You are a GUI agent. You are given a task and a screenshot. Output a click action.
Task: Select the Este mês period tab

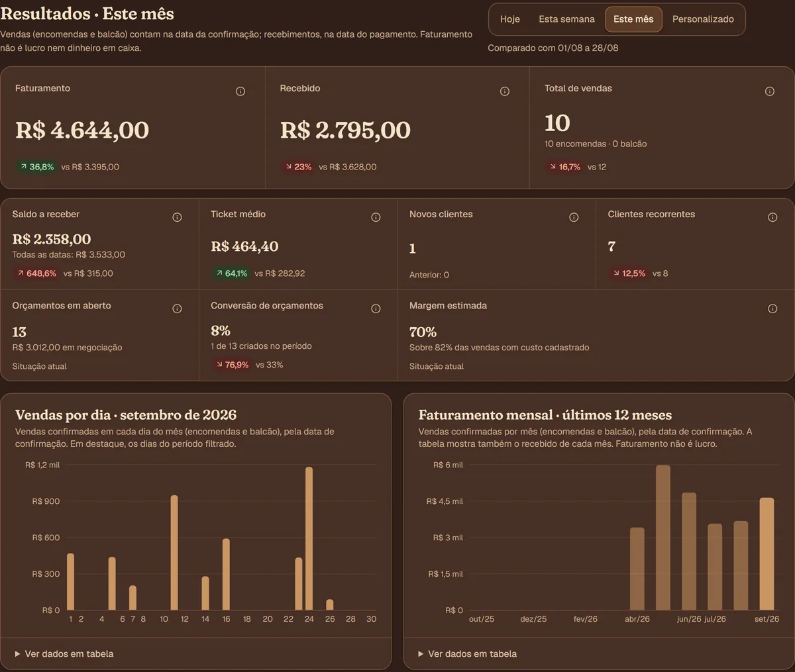point(633,19)
